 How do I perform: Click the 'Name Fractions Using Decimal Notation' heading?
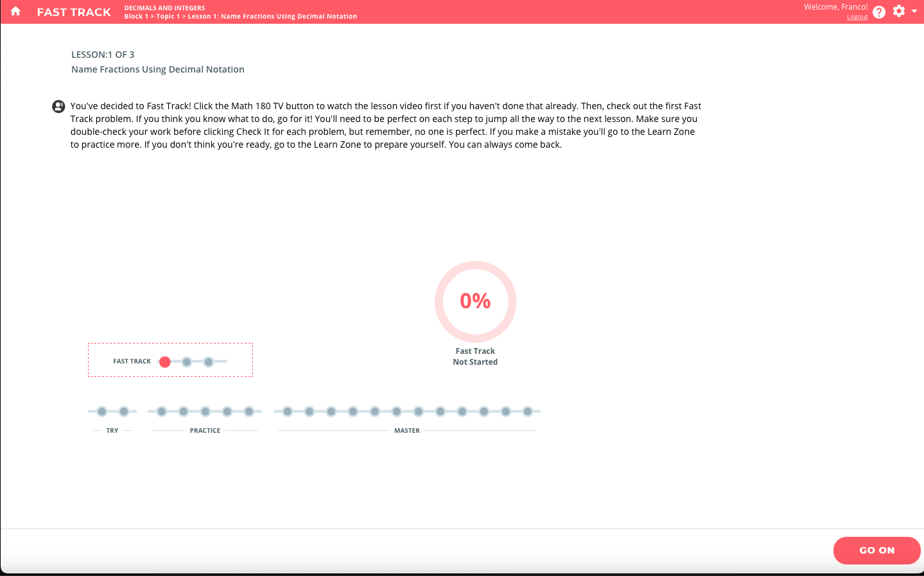(158, 69)
